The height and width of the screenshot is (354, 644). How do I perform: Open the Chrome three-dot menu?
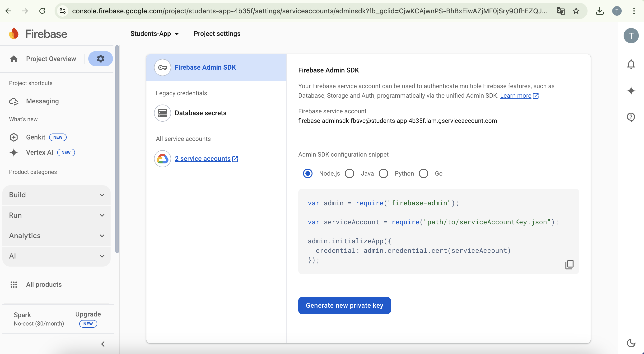pyautogui.click(x=634, y=11)
